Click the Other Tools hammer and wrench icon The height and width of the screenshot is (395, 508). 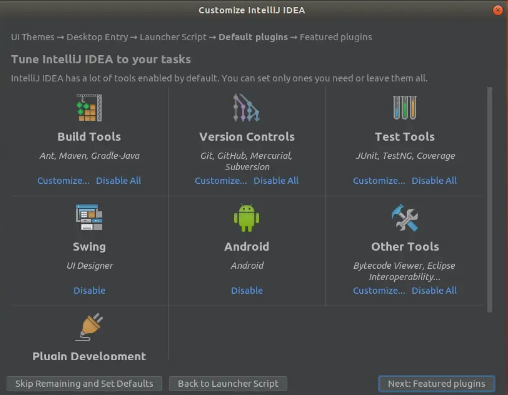pyautogui.click(x=405, y=218)
